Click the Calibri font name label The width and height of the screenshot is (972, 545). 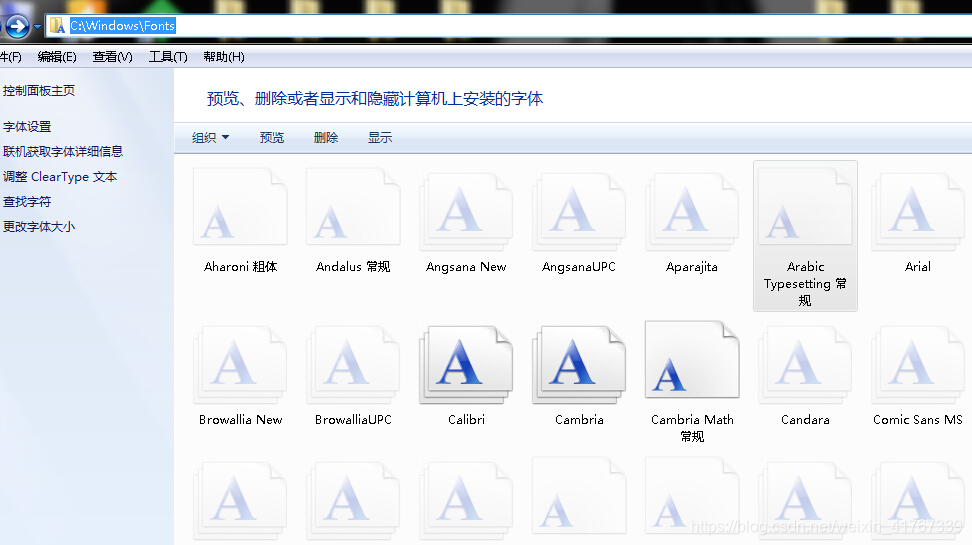[466, 420]
